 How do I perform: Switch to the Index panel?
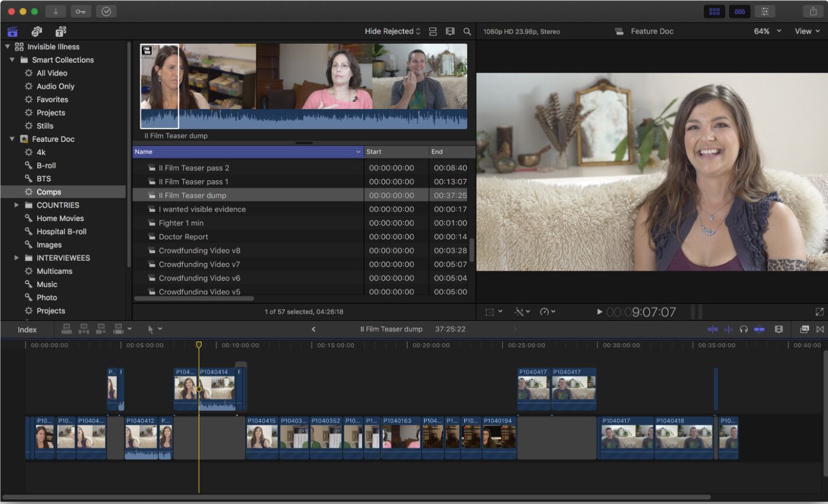tap(27, 330)
